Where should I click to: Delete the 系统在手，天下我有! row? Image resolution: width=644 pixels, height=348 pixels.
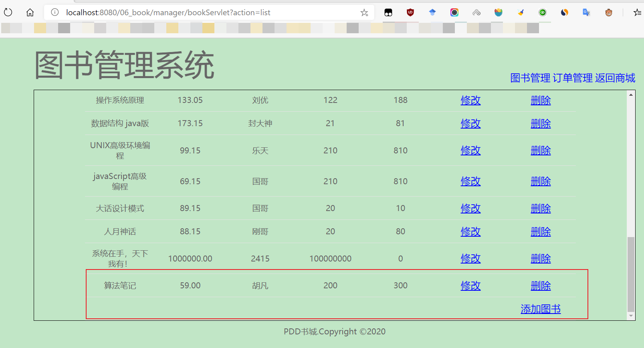tap(541, 258)
